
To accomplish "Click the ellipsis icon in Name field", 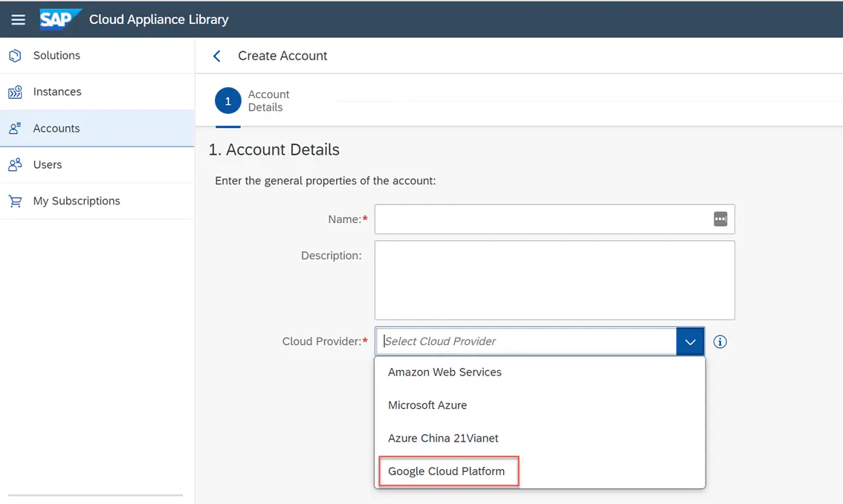I will click(720, 219).
